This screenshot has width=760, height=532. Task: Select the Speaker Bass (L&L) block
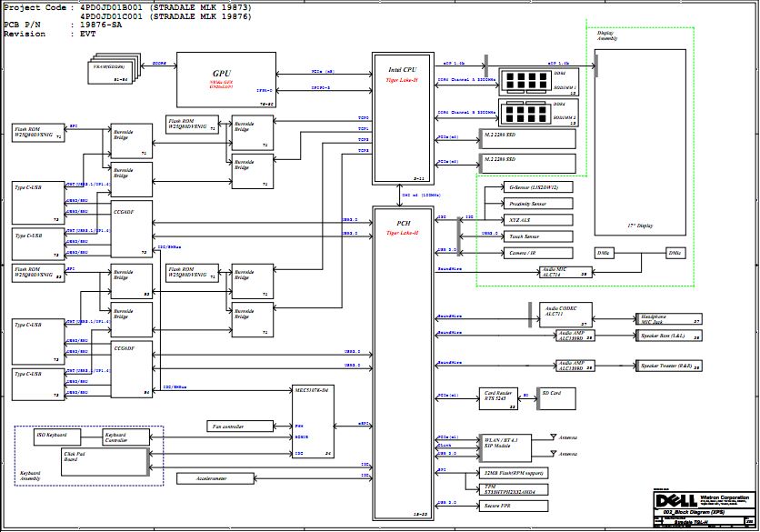(x=669, y=336)
